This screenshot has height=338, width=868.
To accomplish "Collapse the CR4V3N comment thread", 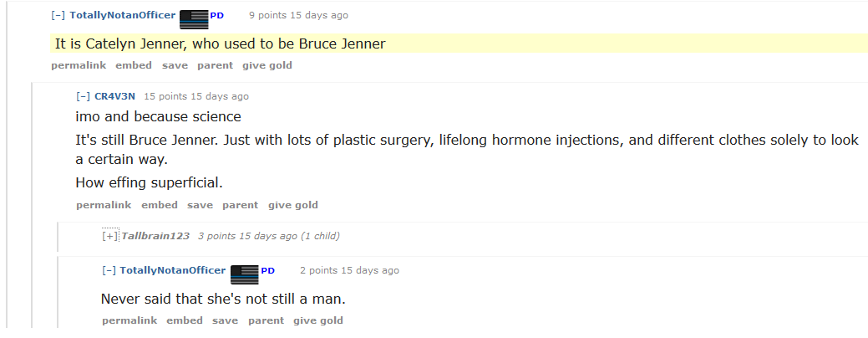I will point(83,97).
